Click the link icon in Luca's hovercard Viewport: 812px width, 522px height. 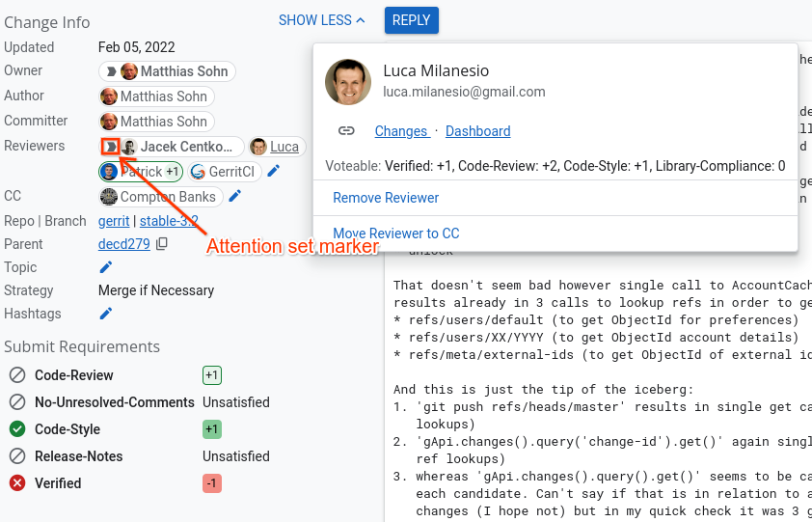click(346, 131)
